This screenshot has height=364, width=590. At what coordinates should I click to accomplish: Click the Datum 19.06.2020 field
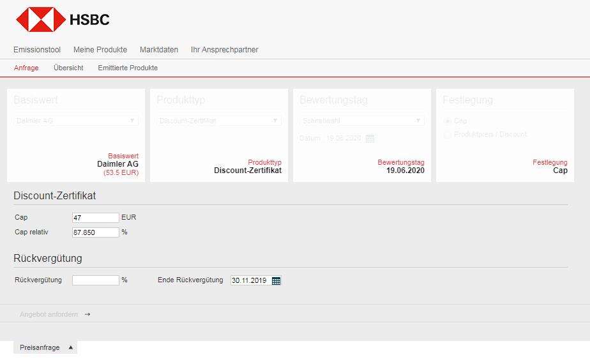pos(344,138)
